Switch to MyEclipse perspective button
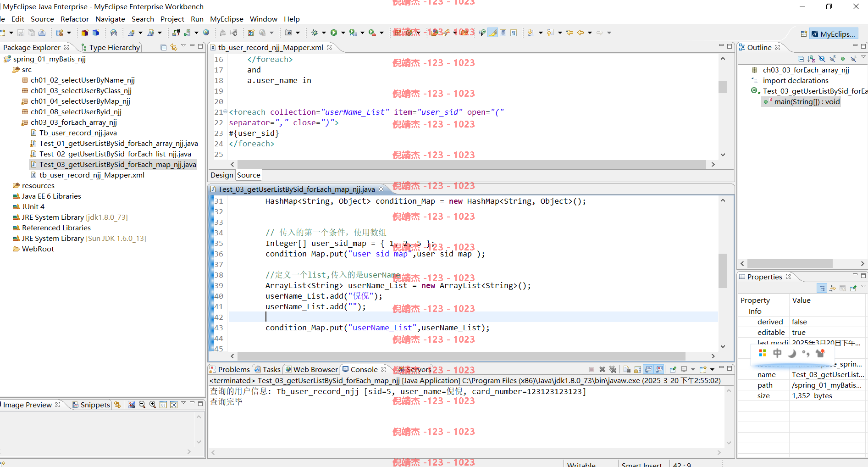Viewport: 868px width, 467px height. 833,34
